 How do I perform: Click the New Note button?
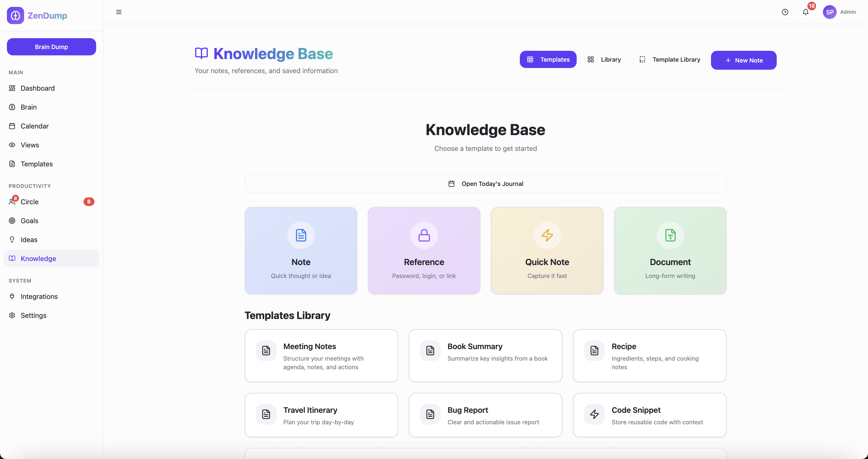pos(744,60)
